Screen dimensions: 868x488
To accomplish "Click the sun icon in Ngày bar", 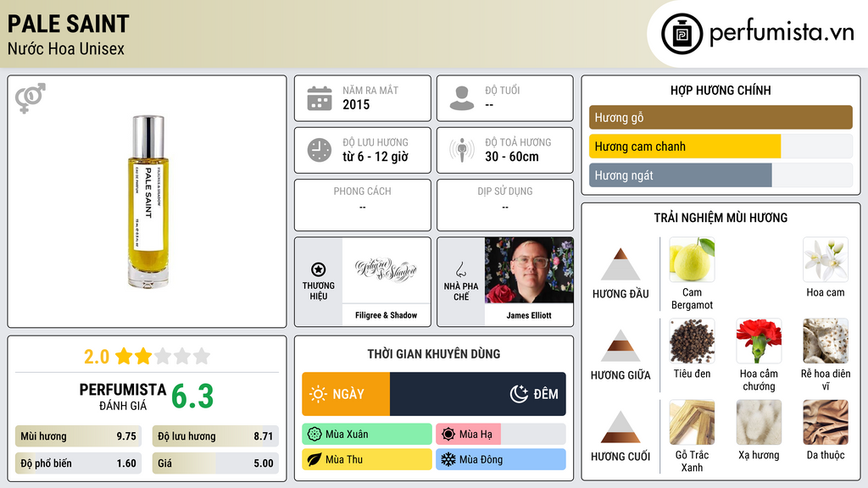I will click(319, 394).
